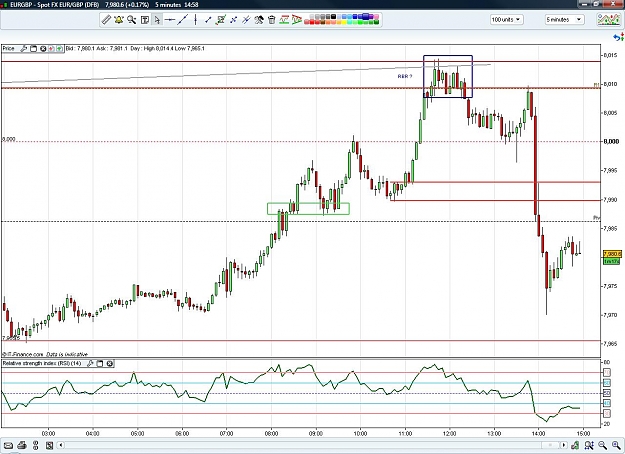Open the 100 units dropdown

pos(507,20)
